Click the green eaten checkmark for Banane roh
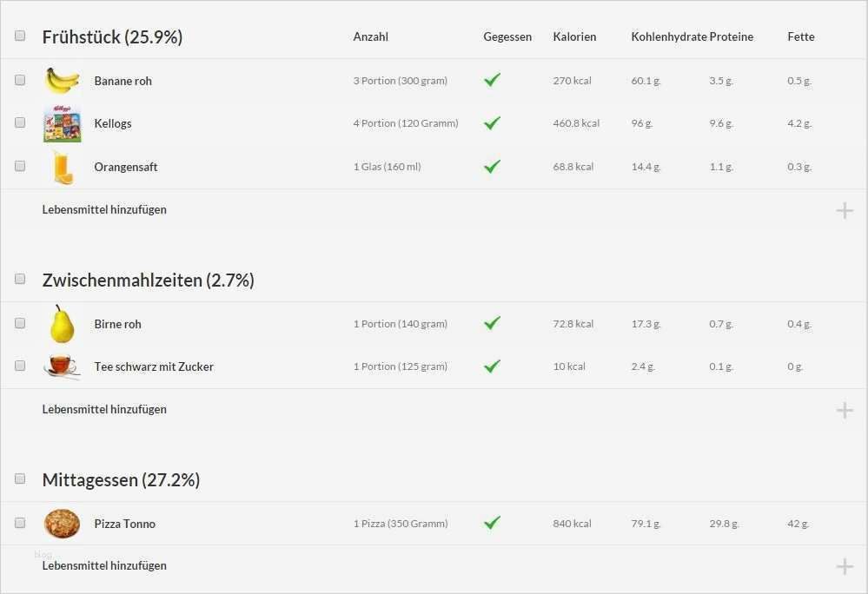The height and width of the screenshot is (594, 868). (x=492, y=80)
